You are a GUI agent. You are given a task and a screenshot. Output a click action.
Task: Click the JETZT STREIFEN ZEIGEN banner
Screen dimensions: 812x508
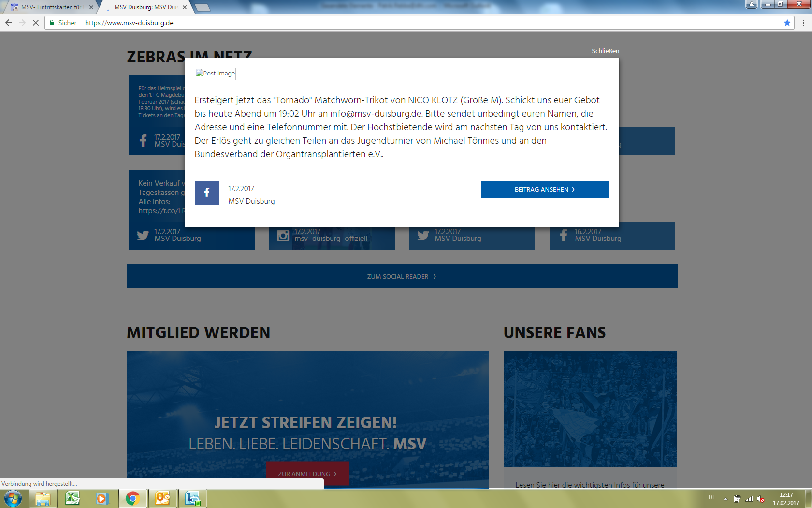(308, 420)
